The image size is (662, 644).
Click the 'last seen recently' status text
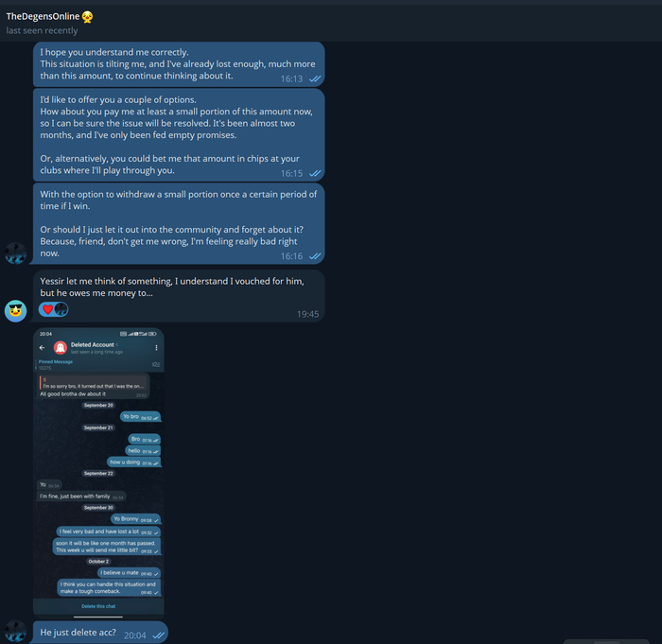tap(42, 31)
